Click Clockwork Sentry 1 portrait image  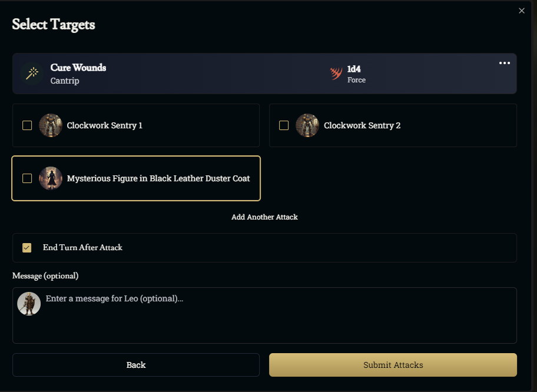point(51,125)
